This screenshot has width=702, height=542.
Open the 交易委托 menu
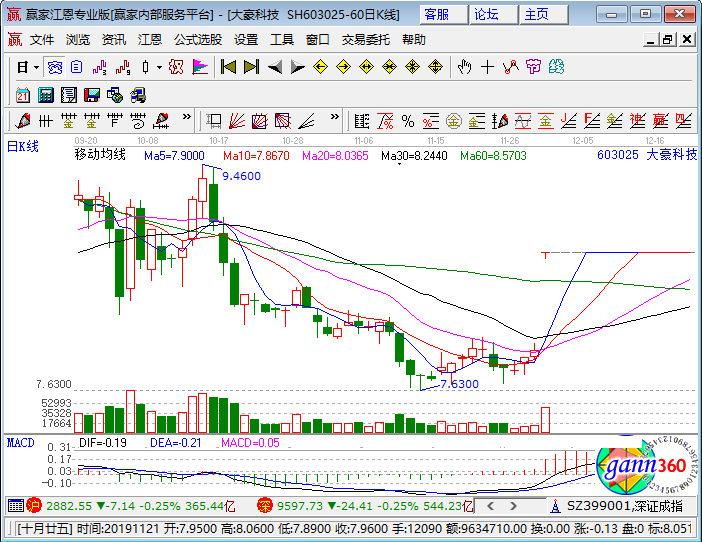pos(365,40)
